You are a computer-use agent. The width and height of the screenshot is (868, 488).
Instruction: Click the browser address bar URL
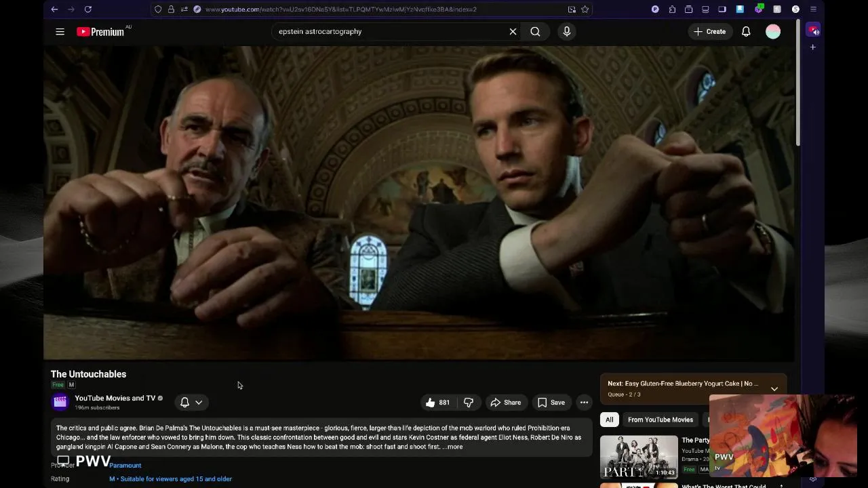[340, 9]
